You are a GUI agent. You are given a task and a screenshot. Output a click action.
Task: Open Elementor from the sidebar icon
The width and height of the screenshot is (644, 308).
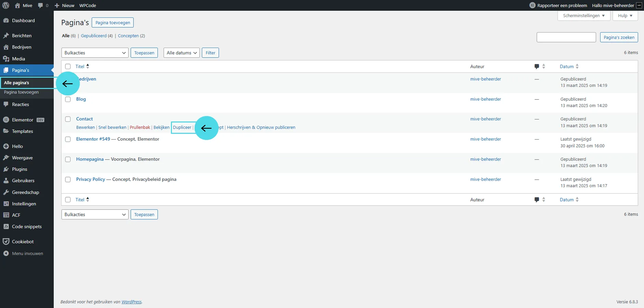click(x=6, y=120)
